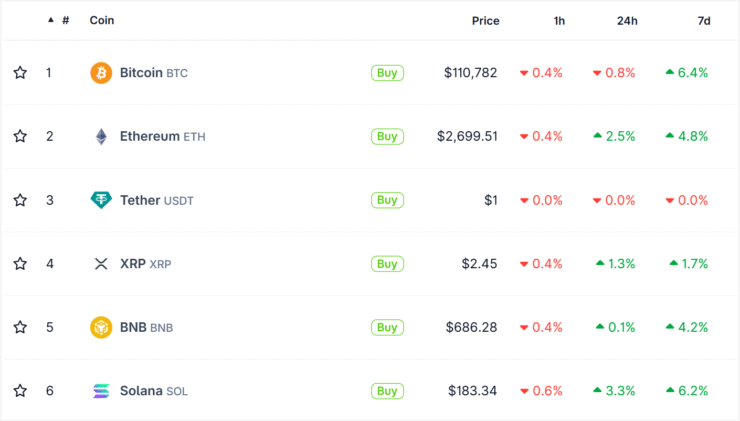Click the Tether USDT logo icon
Image resolution: width=740 pixels, height=421 pixels.
(x=101, y=200)
